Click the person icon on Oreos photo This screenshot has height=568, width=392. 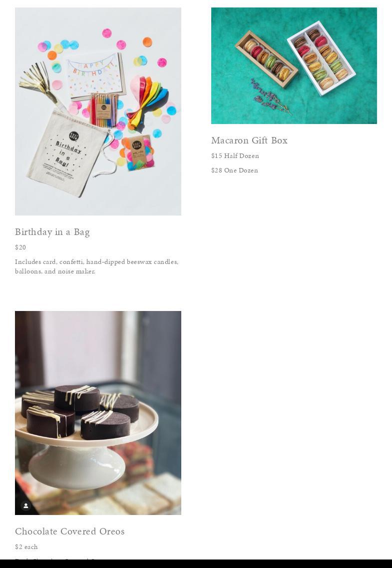pos(25,505)
